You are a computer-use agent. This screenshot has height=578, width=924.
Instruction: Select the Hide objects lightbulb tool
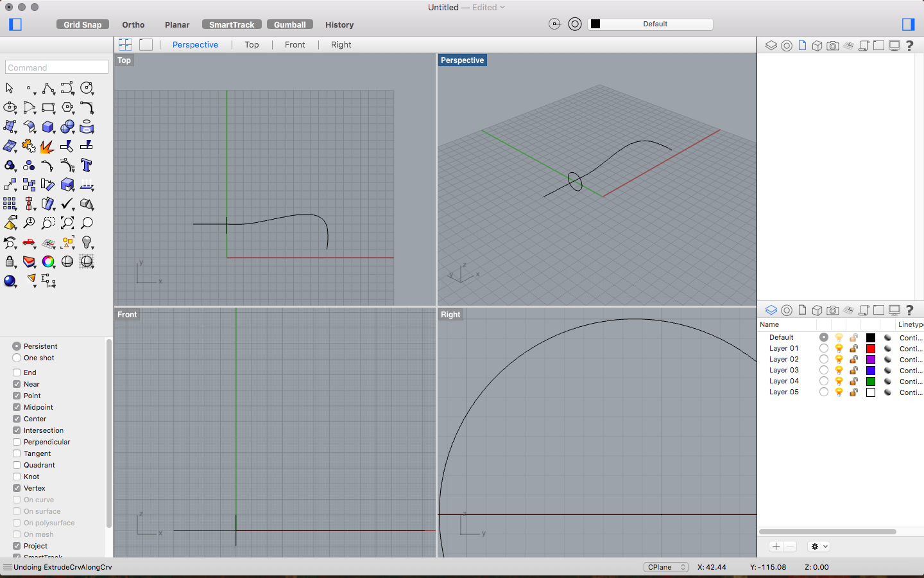click(x=87, y=242)
